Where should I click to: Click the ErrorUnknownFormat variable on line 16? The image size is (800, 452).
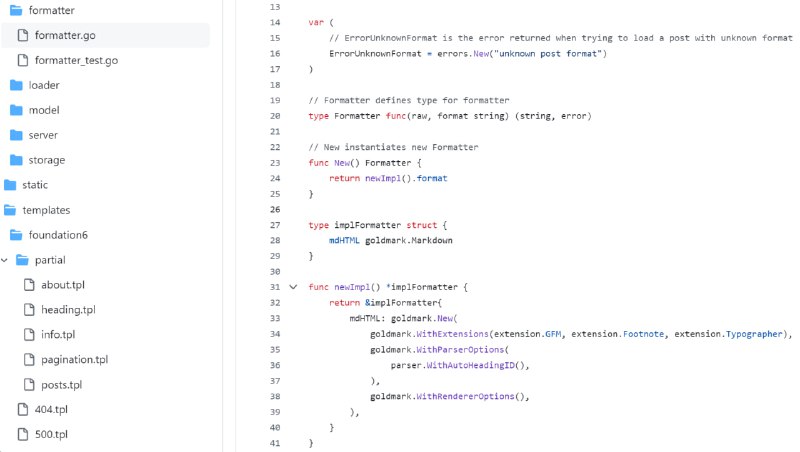(375, 54)
